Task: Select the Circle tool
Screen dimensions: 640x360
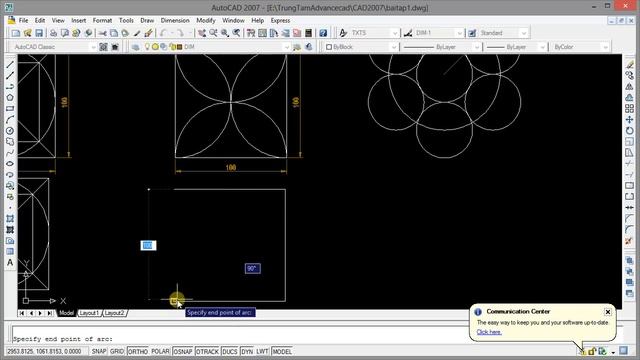Action: [10, 131]
